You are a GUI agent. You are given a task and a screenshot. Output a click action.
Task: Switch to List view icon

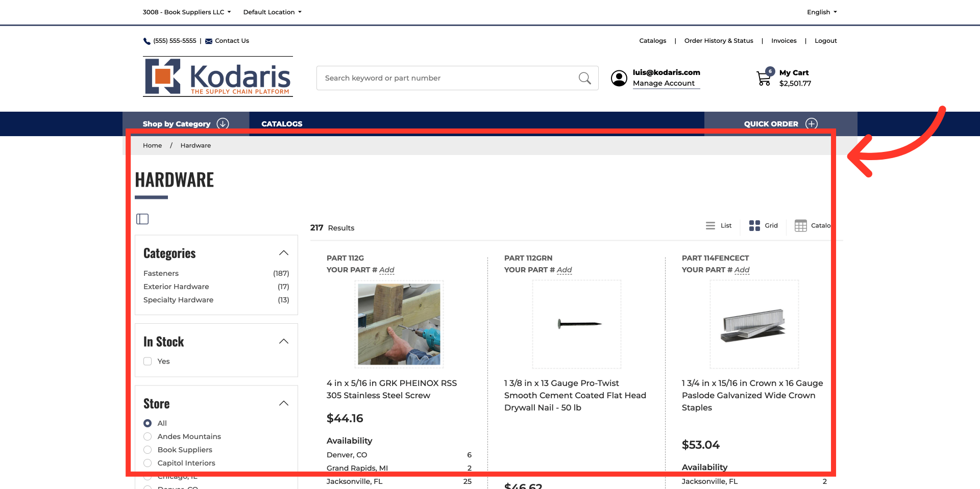coord(710,225)
